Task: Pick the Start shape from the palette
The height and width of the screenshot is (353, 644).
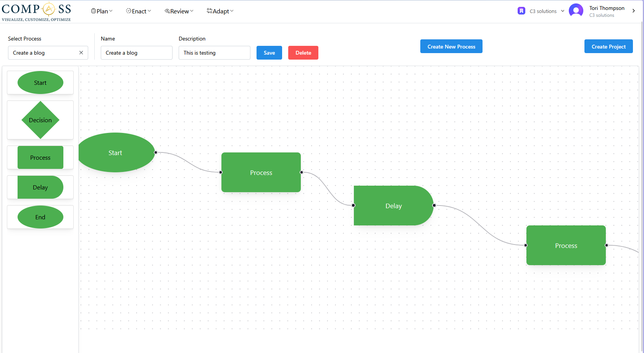Action: (40, 83)
